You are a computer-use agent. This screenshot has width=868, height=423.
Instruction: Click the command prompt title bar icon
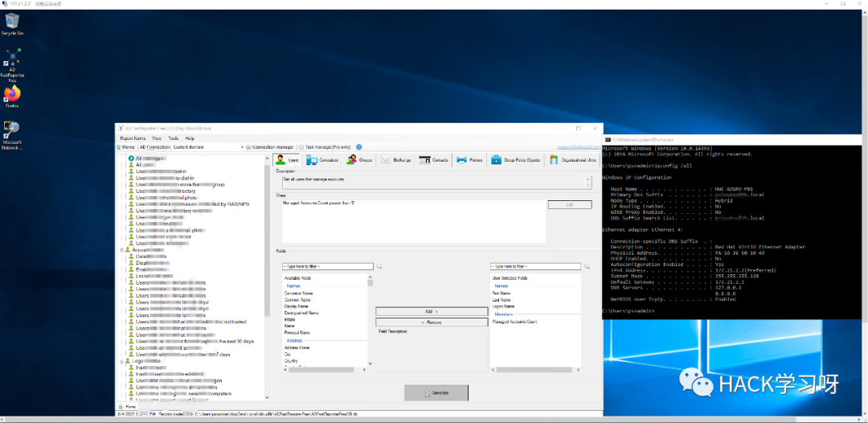(608, 139)
